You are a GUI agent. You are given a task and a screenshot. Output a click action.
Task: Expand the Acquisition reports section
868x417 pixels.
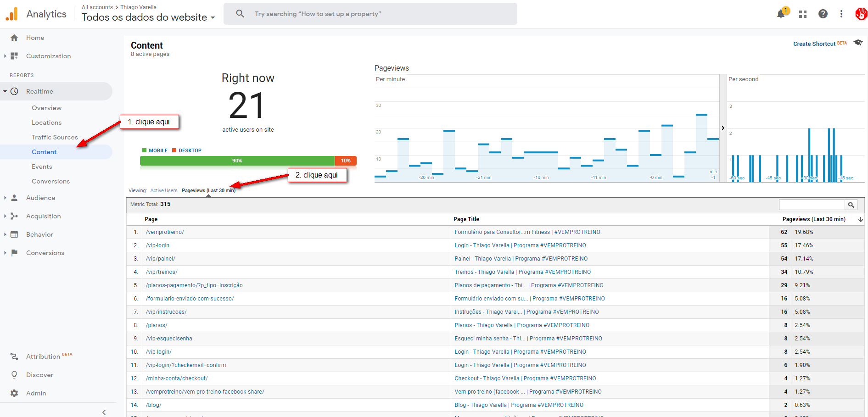6,216
